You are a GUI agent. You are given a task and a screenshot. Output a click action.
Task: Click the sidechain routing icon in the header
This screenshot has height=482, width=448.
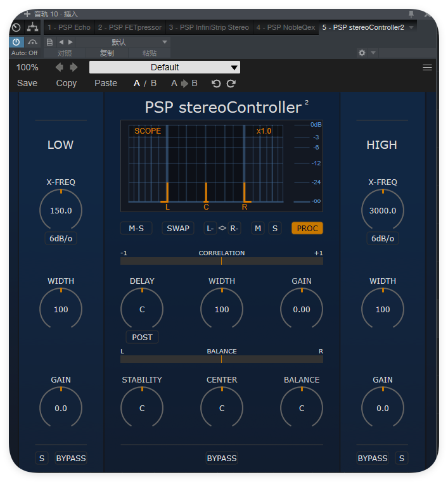(32, 27)
